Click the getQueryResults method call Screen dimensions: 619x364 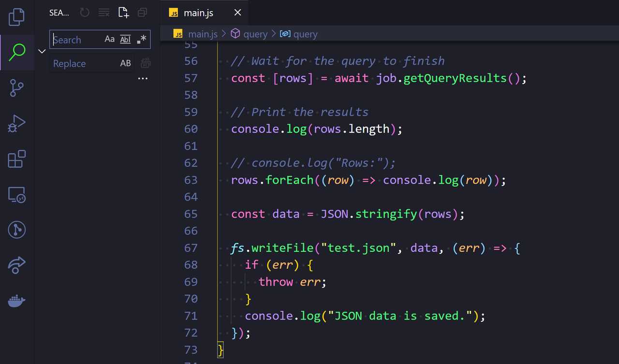pos(455,78)
